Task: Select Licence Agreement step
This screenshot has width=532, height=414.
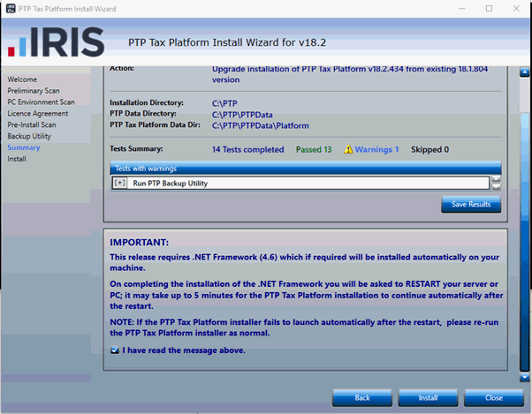Action: tap(38, 114)
